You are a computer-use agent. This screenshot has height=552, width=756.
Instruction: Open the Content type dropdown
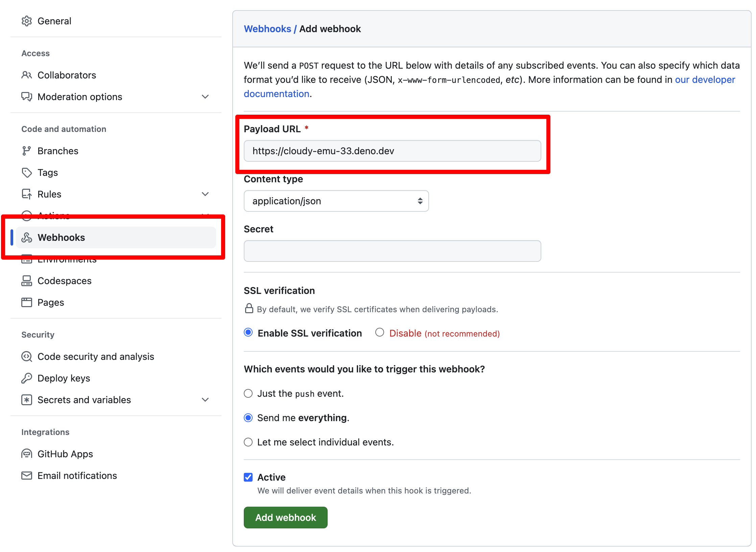(x=336, y=201)
